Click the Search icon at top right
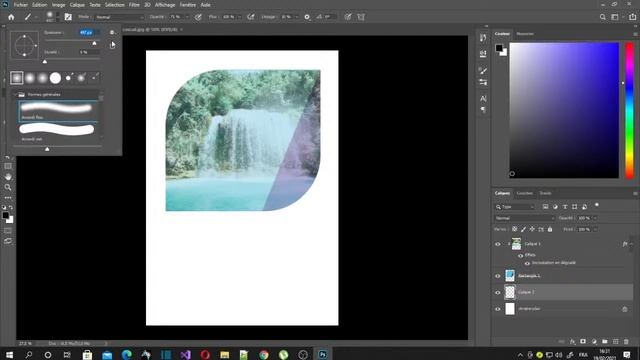The image size is (640, 360). point(603,17)
